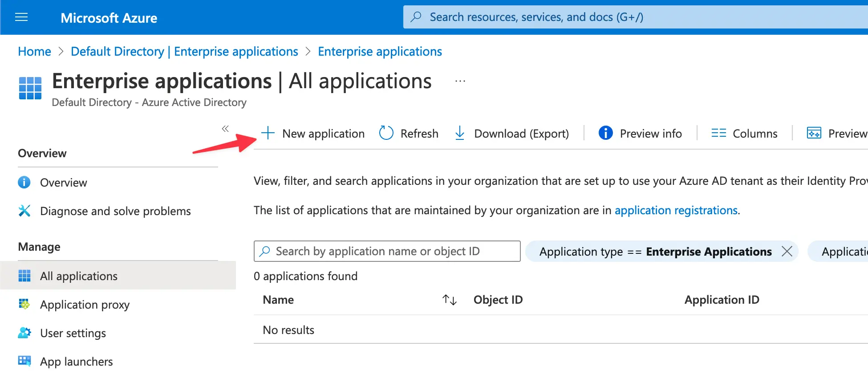The height and width of the screenshot is (391, 868).
Task: Remove the Application type filter
Action: (787, 251)
